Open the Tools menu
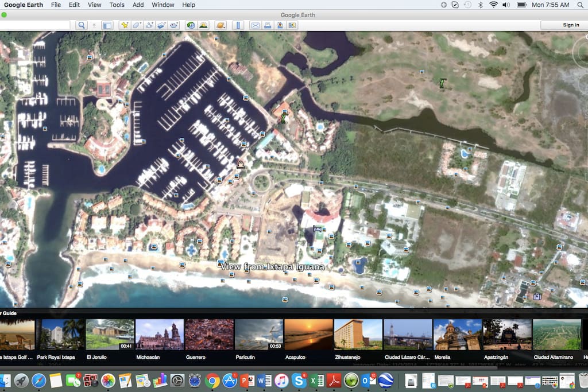 point(117,5)
